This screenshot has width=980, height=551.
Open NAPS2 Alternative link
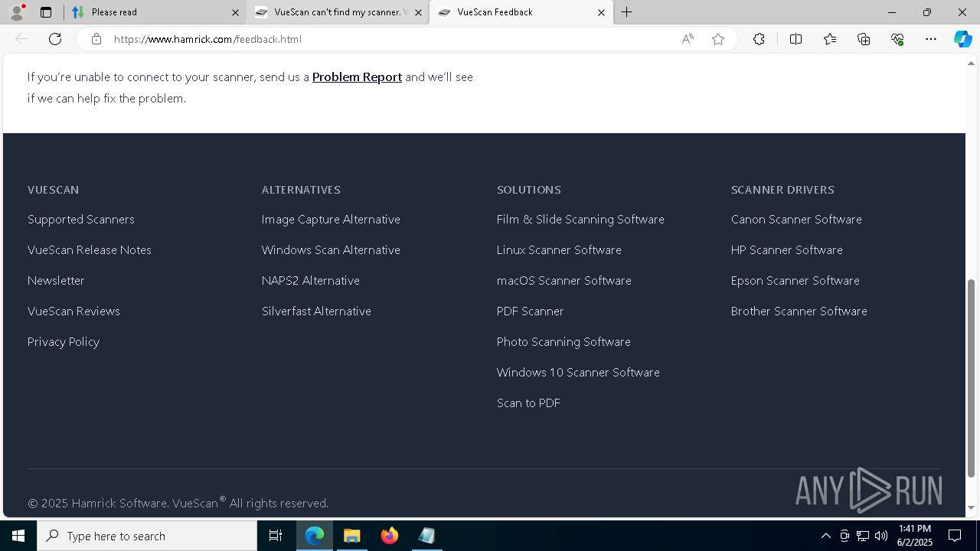(x=311, y=281)
